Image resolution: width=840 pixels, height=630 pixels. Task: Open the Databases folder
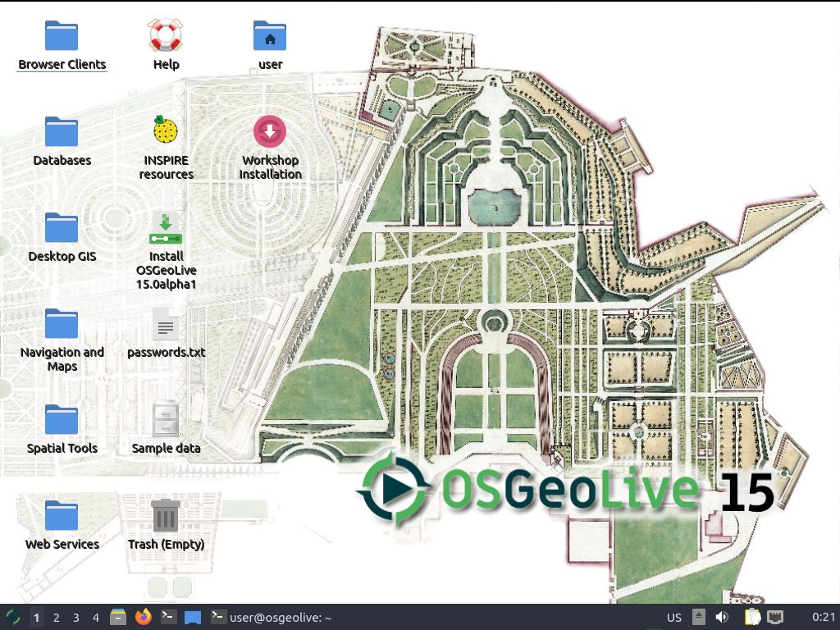point(62,132)
